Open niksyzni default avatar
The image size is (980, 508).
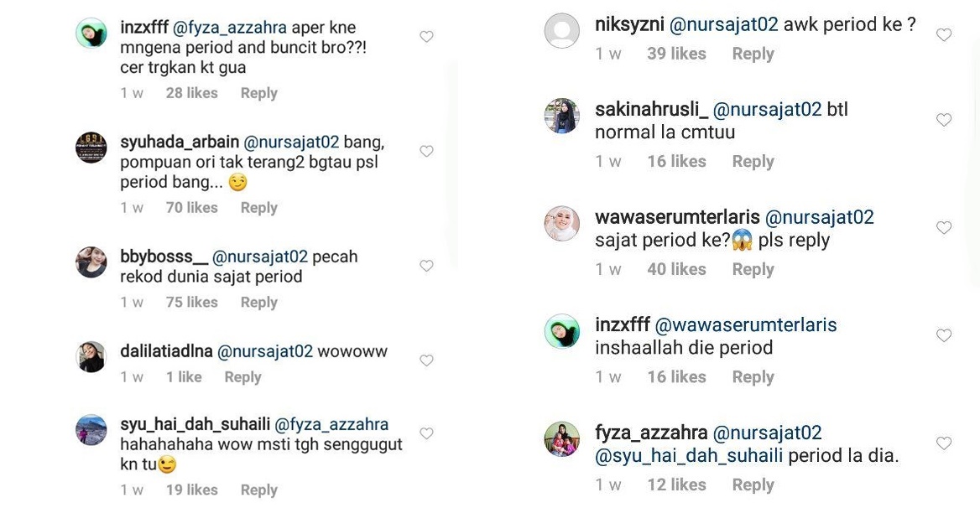click(x=562, y=30)
